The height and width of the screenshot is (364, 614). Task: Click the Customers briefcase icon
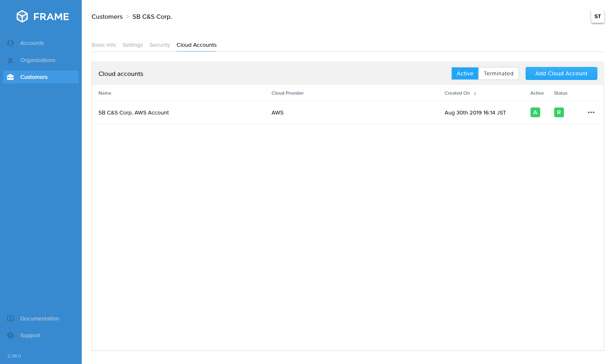tap(10, 77)
